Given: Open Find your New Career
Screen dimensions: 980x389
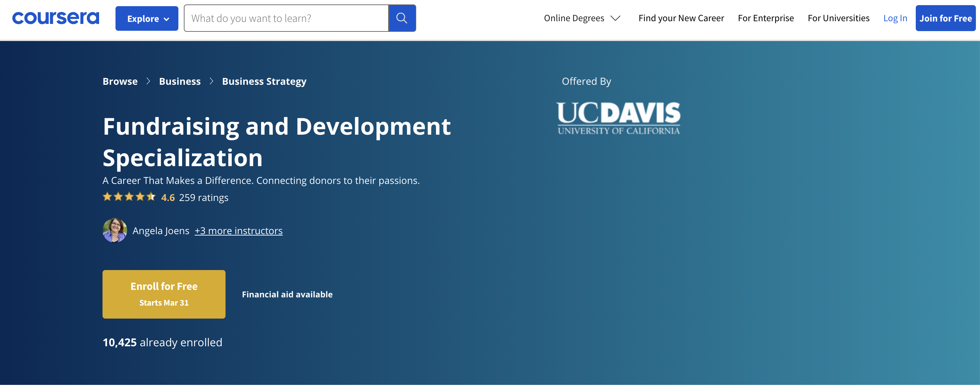Looking at the screenshot, I should (681, 18).
